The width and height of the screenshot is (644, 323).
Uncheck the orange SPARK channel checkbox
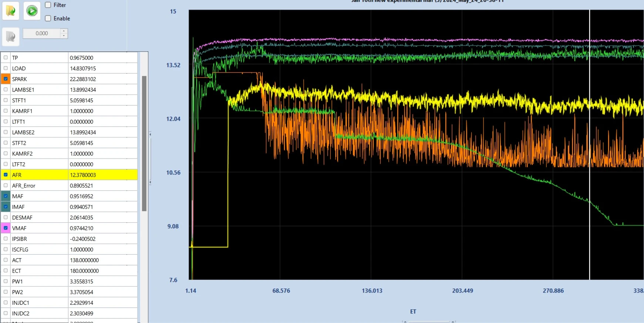pyautogui.click(x=6, y=79)
